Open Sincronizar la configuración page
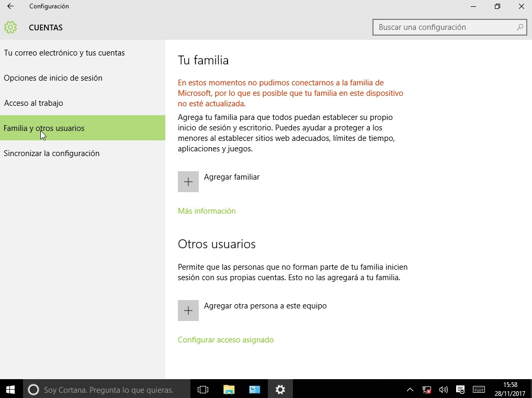 pos(51,153)
